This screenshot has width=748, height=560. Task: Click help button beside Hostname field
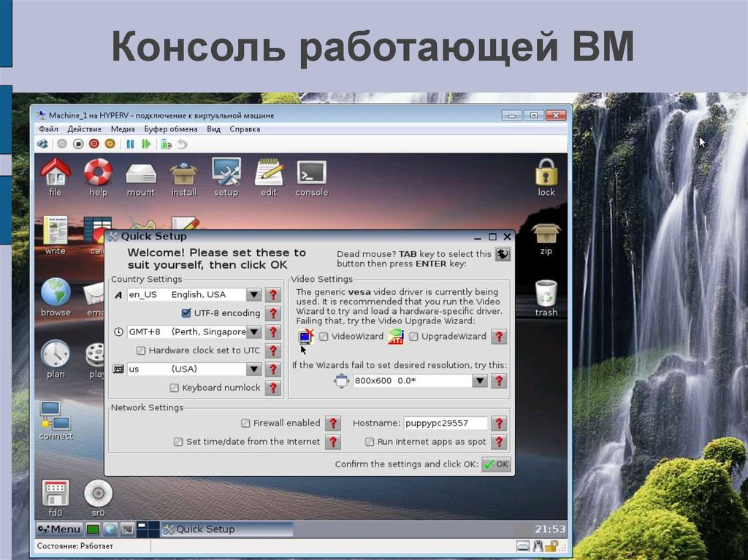pos(498,423)
